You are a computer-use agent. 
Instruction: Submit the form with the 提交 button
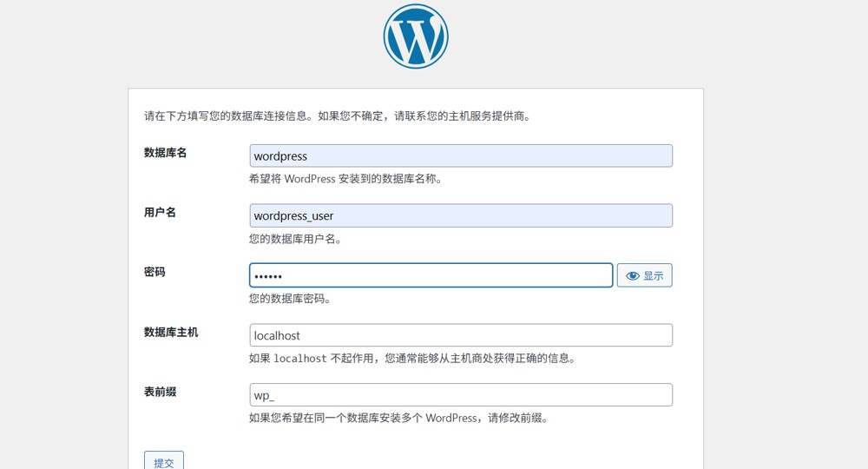click(x=164, y=461)
